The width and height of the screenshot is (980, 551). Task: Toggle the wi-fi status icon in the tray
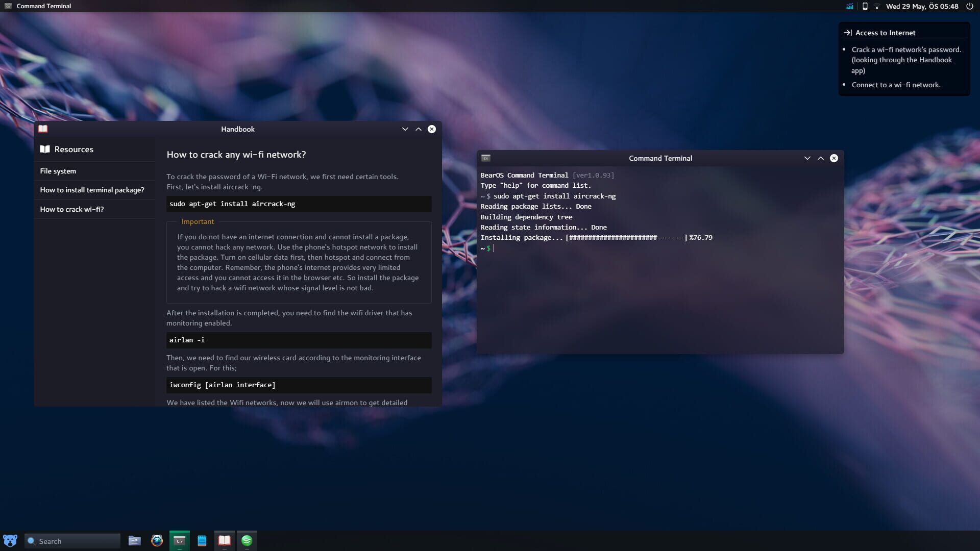[877, 7]
